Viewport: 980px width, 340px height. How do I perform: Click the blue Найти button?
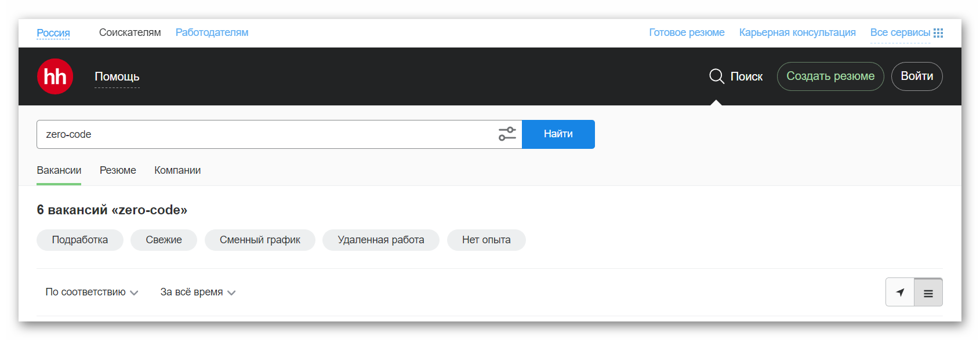click(558, 134)
